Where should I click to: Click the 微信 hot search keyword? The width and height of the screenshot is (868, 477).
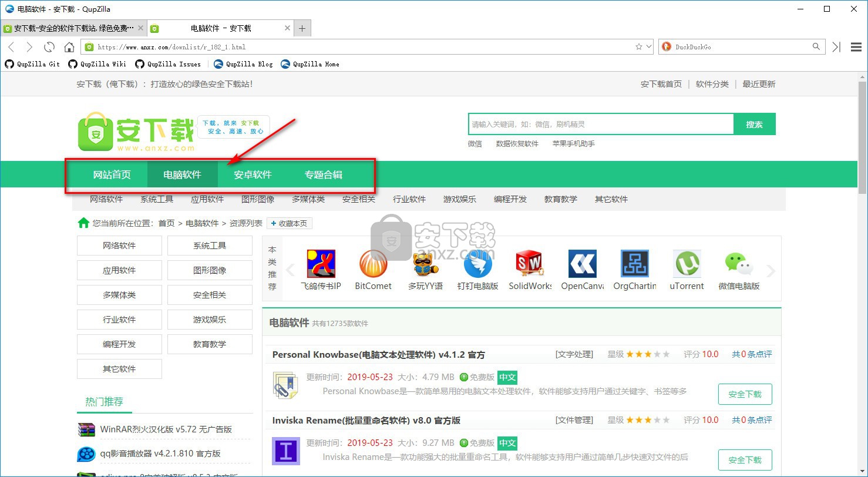point(475,144)
